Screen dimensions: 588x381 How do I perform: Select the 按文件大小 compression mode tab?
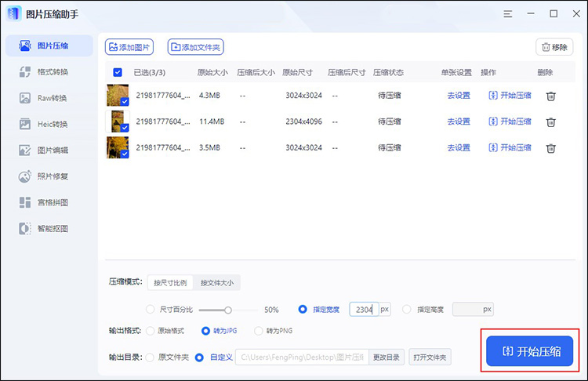click(216, 283)
